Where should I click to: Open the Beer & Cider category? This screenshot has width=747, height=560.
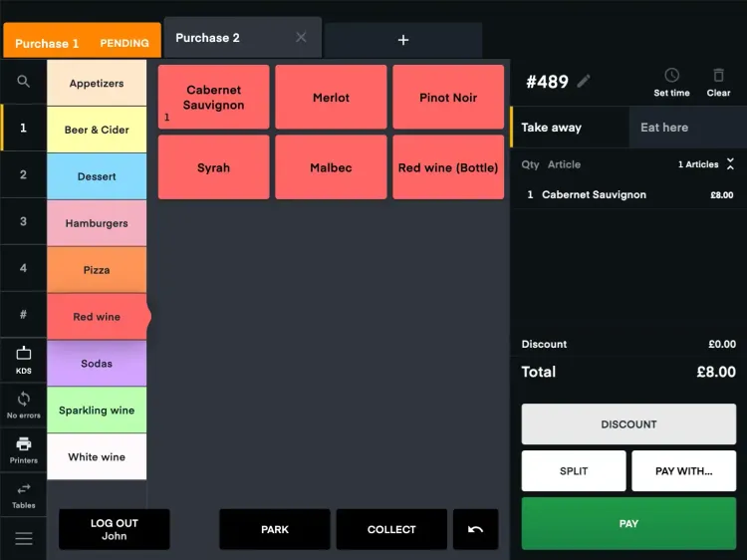tap(97, 130)
